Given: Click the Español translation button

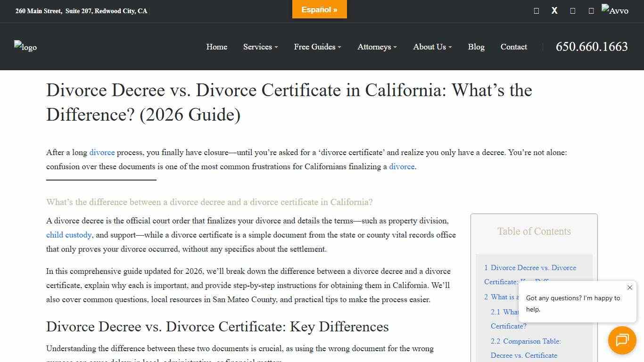Looking at the screenshot, I should pyautogui.click(x=319, y=9).
